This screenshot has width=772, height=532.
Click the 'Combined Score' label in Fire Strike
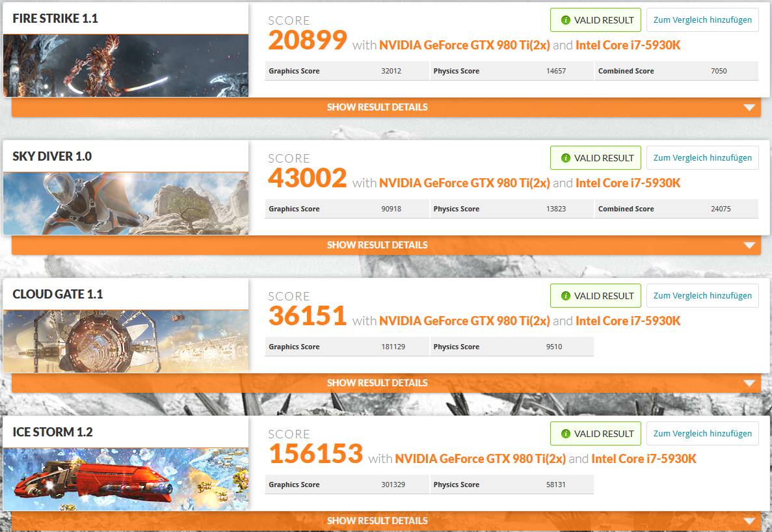click(x=626, y=71)
